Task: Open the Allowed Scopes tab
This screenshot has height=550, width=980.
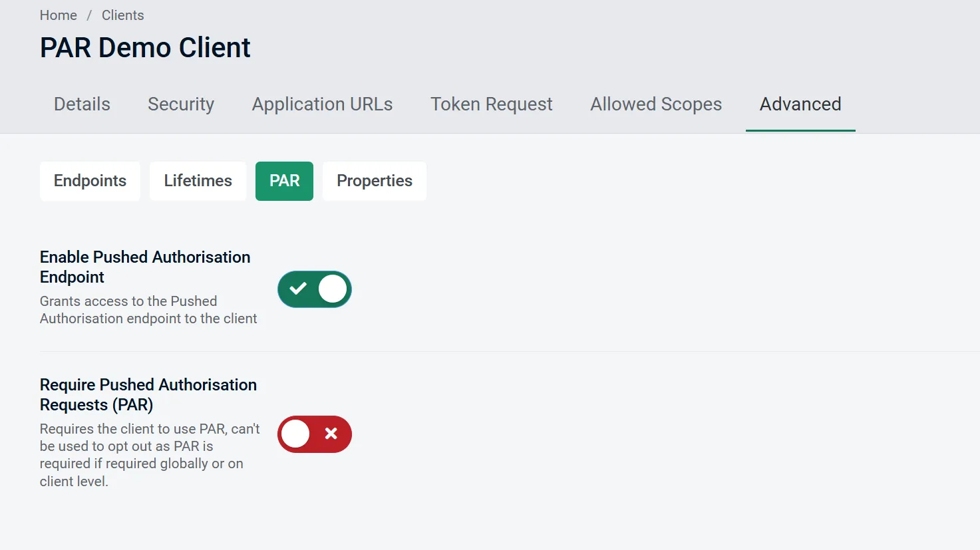Action: tap(655, 104)
